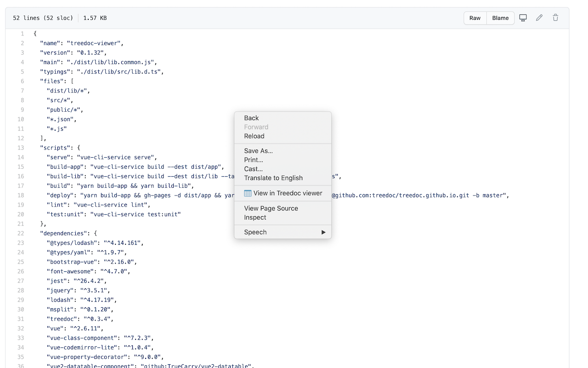Image resolution: width=588 pixels, height=368 pixels.
Task: Choose Reload in the context menu
Action: (283, 136)
